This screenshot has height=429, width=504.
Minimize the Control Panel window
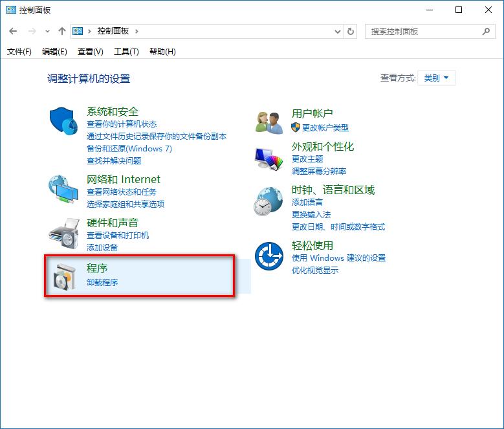pos(430,10)
